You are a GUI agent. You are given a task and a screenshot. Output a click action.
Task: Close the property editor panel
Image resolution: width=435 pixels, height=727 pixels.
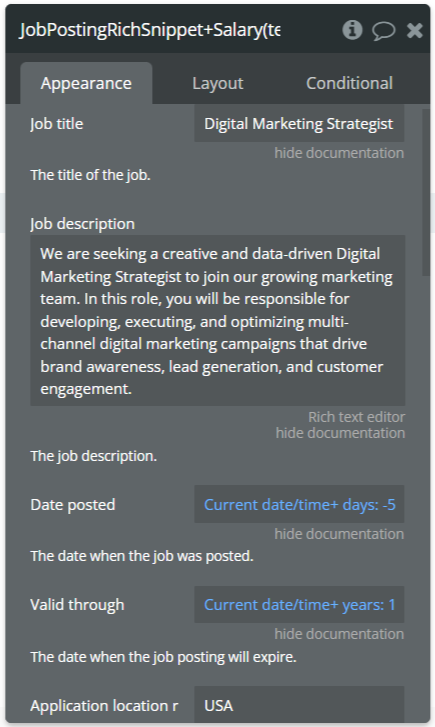[x=414, y=31]
